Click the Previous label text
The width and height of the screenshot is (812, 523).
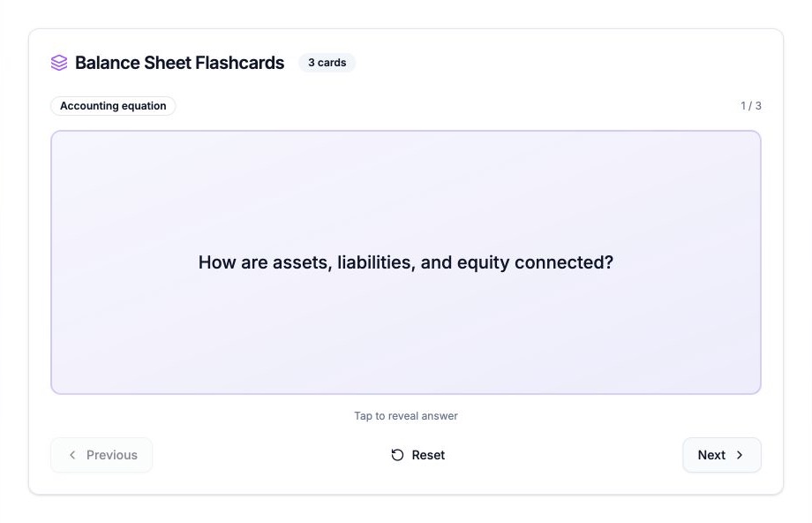tap(112, 455)
